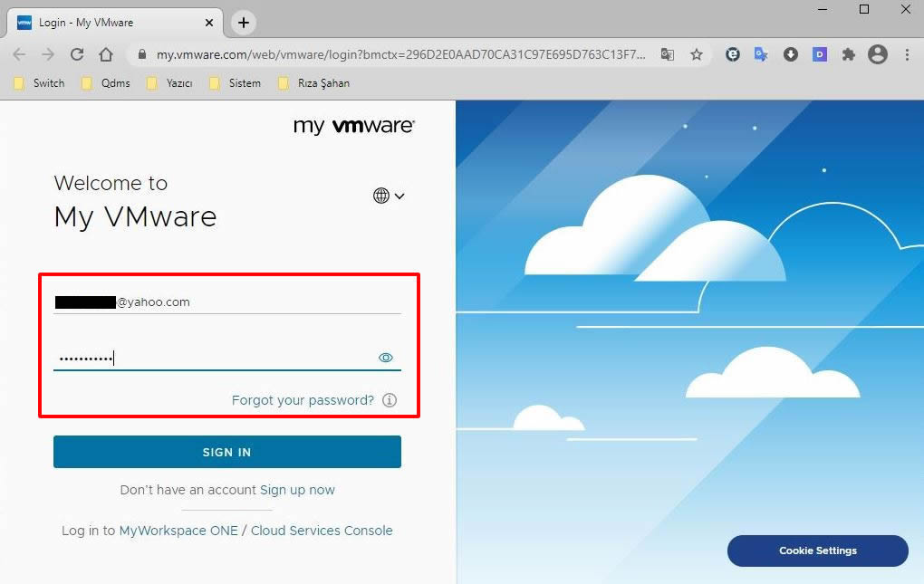Open Cookie Settings

pyautogui.click(x=818, y=550)
